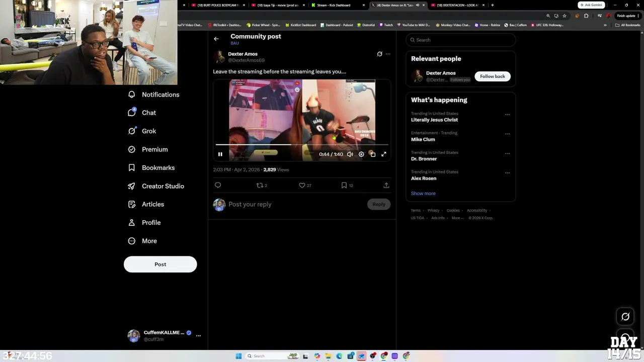Viewport: 644px width, 362px height.
Task: Click Follow back for Dexter Amos
Action: tap(493, 76)
